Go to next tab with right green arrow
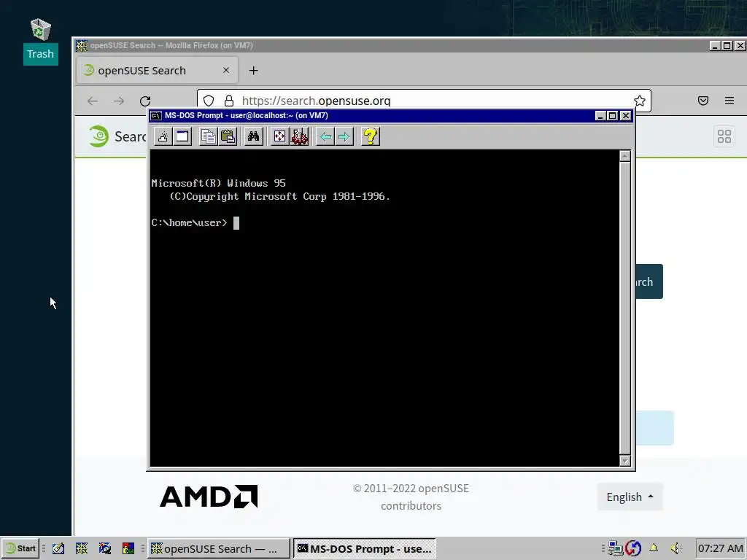 point(344,136)
